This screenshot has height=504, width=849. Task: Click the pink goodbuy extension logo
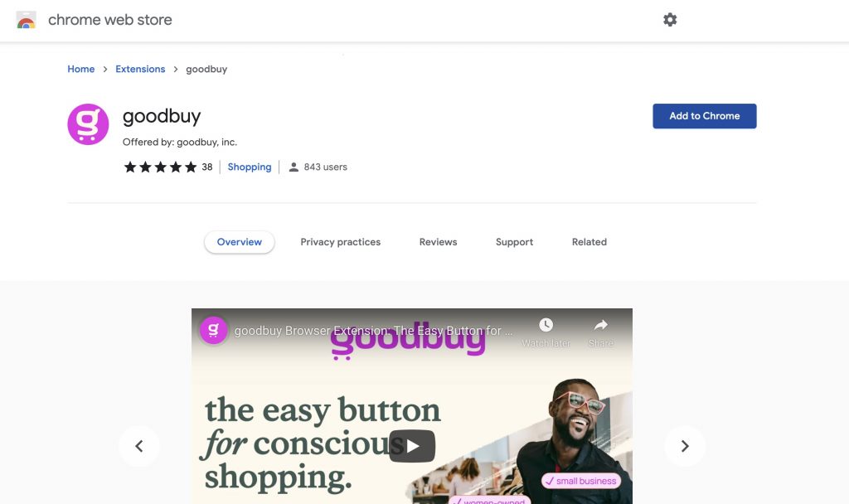pyautogui.click(x=88, y=124)
